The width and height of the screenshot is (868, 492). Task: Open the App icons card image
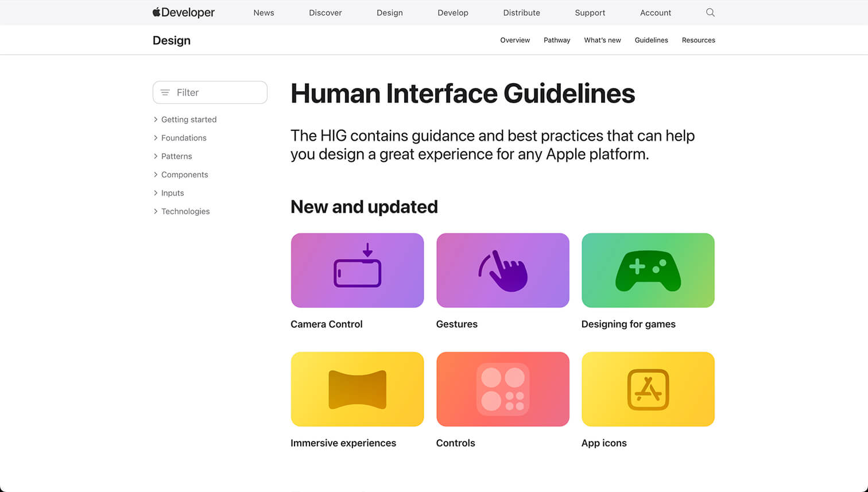pyautogui.click(x=648, y=389)
